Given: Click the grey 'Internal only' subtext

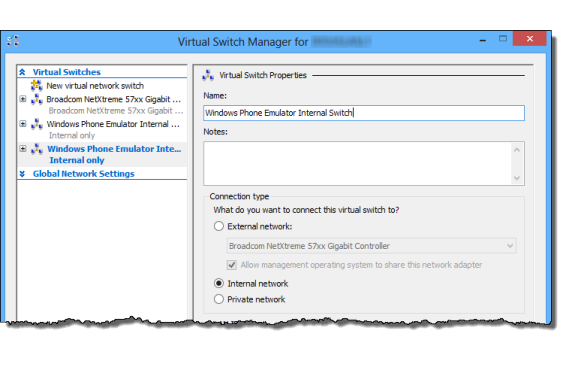Looking at the screenshot, I should point(72,135).
